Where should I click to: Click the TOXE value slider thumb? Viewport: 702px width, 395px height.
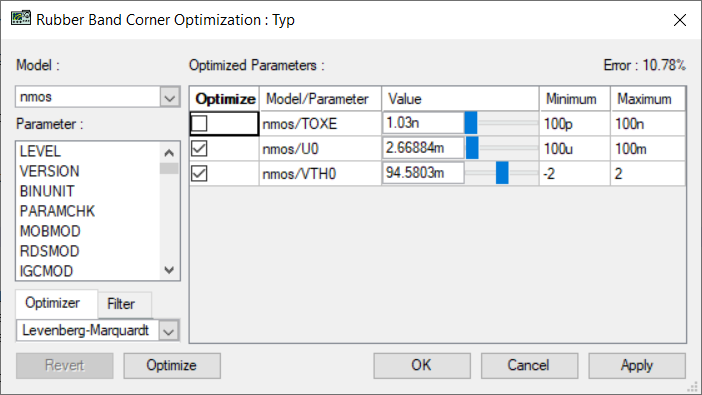[471, 123]
